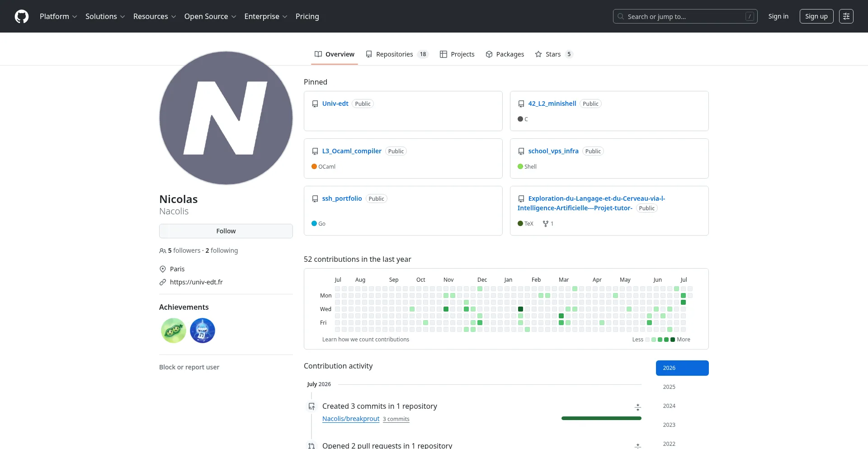Click the L3_Ocaml_compiler repository icon

315,151
